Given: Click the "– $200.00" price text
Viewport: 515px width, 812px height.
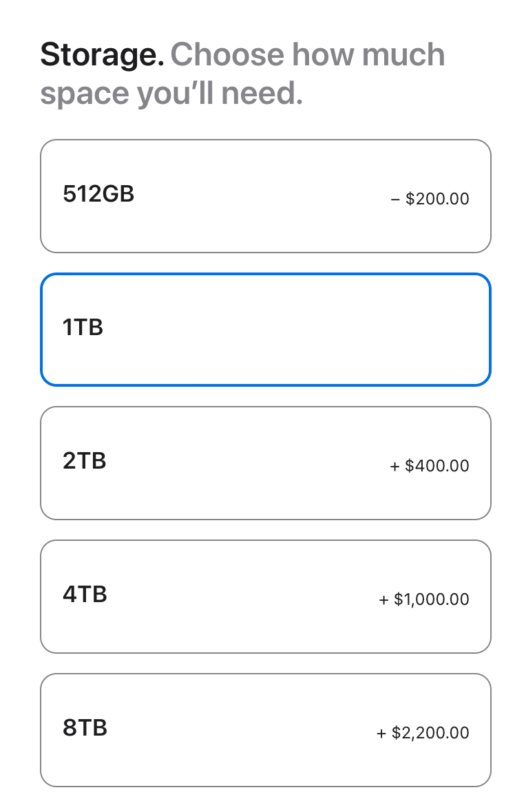Looking at the screenshot, I should pos(430,200).
